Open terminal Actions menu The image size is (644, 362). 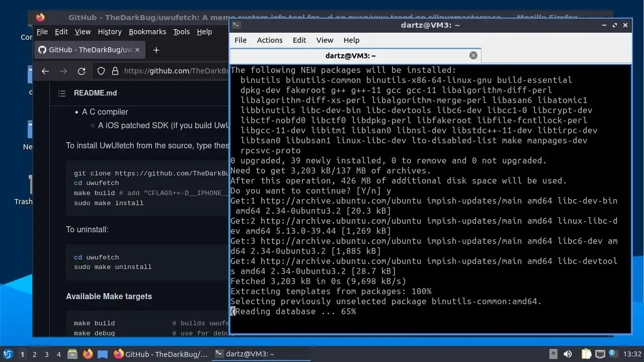pos(270,40)
